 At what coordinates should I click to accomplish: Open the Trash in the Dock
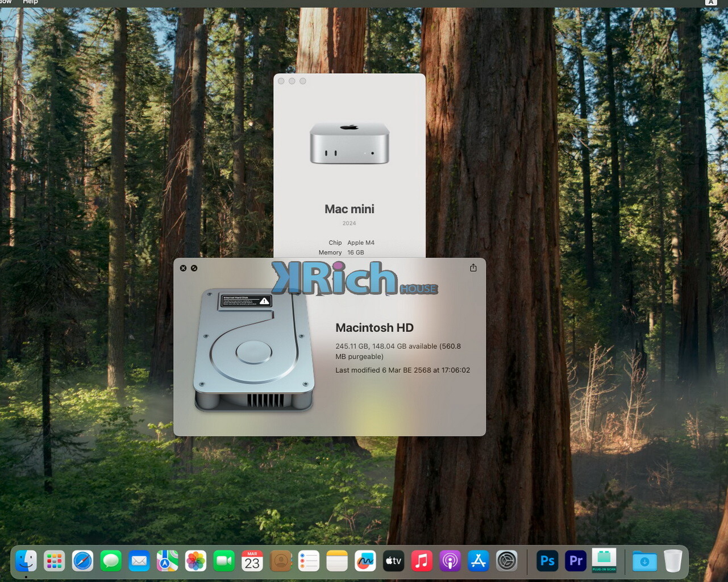pos(673,561)
